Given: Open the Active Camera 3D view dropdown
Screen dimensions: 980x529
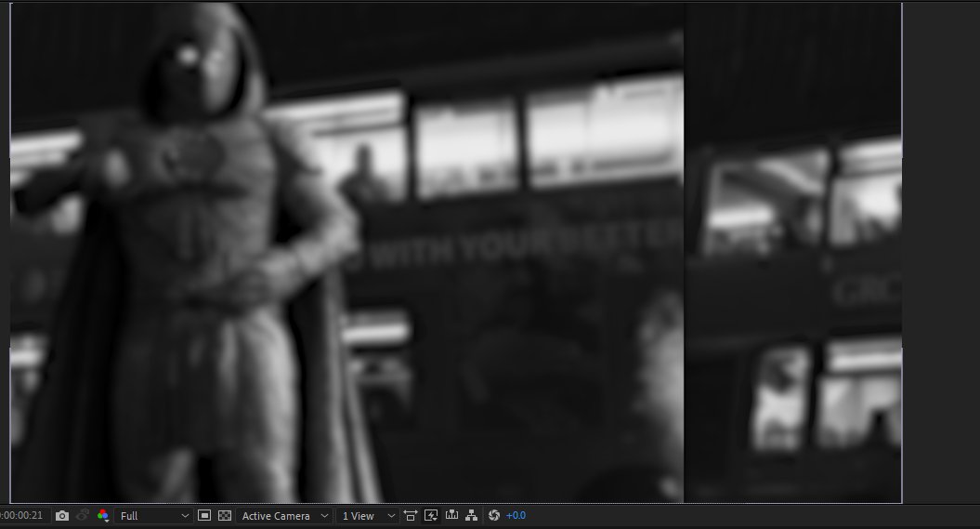Looking at the screenshot, I should [284, 515].
